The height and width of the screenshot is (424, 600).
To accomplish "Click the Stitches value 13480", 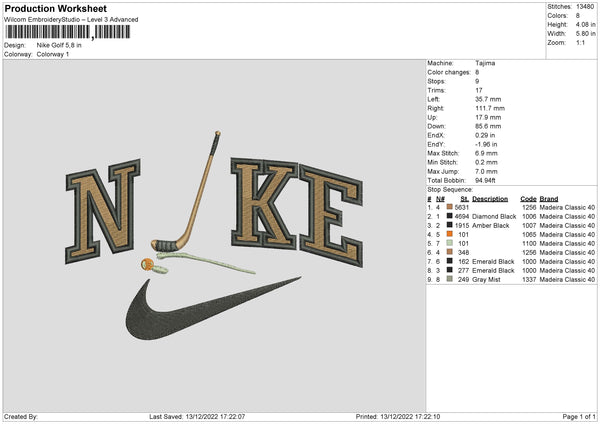I will (x=585, y=7).
